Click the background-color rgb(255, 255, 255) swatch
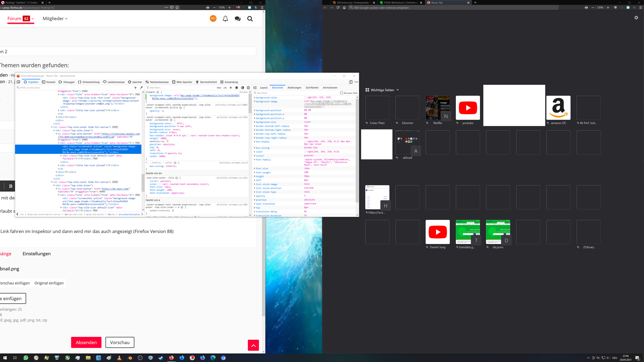The width and height of the screenshot is (644, 362). coord(305,98)
